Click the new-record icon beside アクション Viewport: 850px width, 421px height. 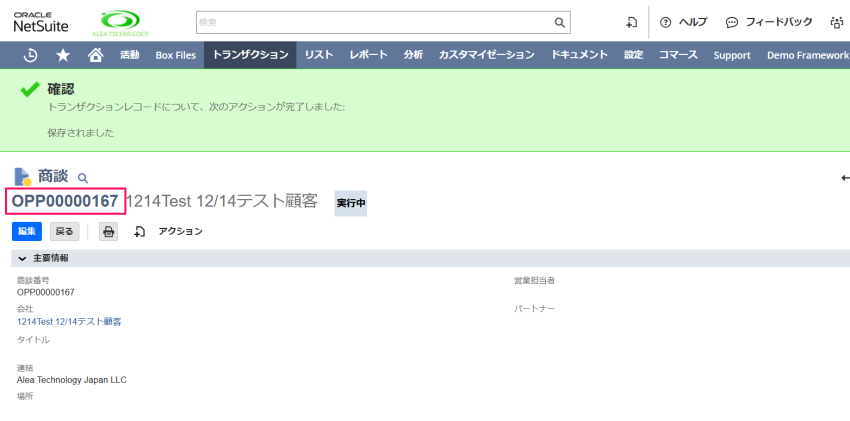click(139, 231)
